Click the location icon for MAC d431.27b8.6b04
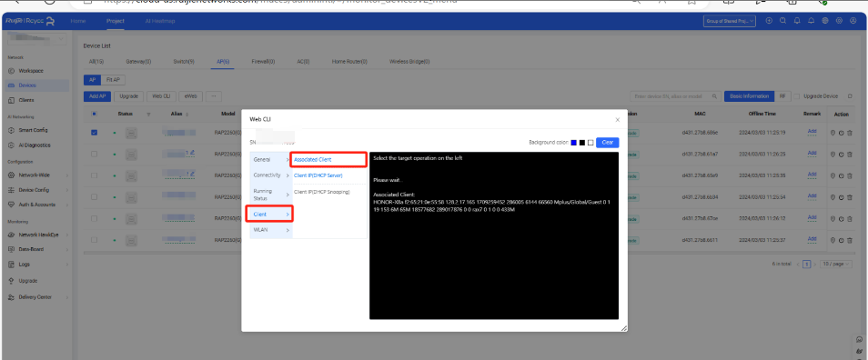Image resolution: width=868 pixels, height=360 pixels. (x=833, y=197)
